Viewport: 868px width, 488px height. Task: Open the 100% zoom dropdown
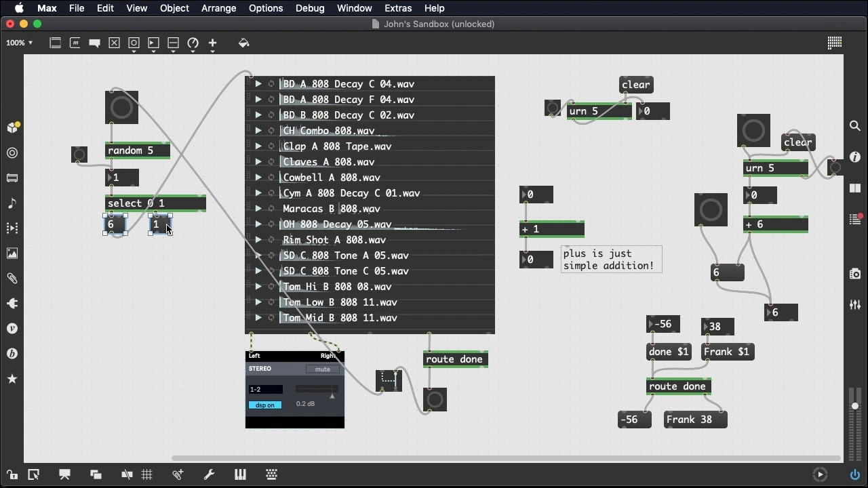click(19, 43)
